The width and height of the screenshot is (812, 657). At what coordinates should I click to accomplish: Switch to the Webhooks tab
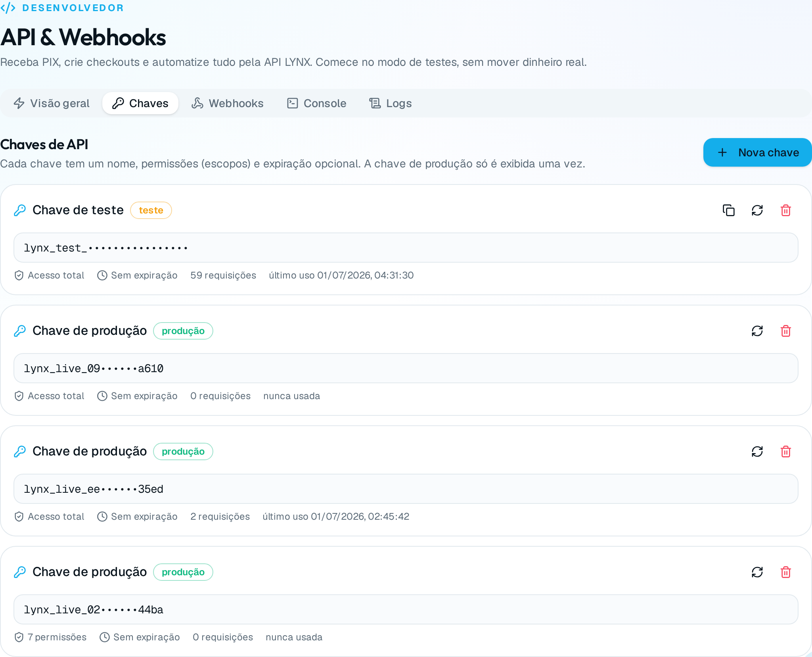pyautogui.click(x=228, y=103)
